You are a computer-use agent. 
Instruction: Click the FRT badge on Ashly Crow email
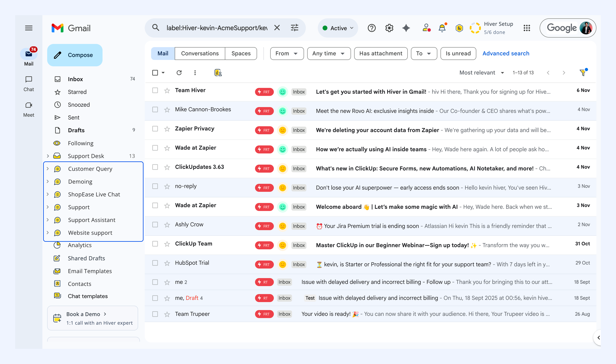(x=264, y=226)
